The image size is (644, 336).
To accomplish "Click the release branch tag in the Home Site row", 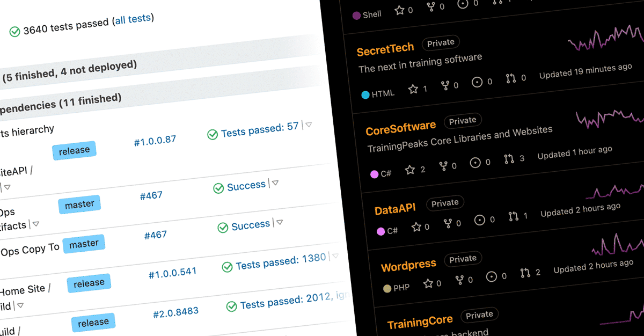I will [89, 283].
